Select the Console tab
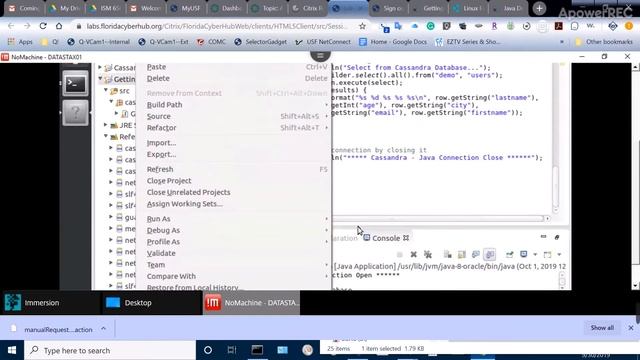The image size is (640, 360). point(386,238)
